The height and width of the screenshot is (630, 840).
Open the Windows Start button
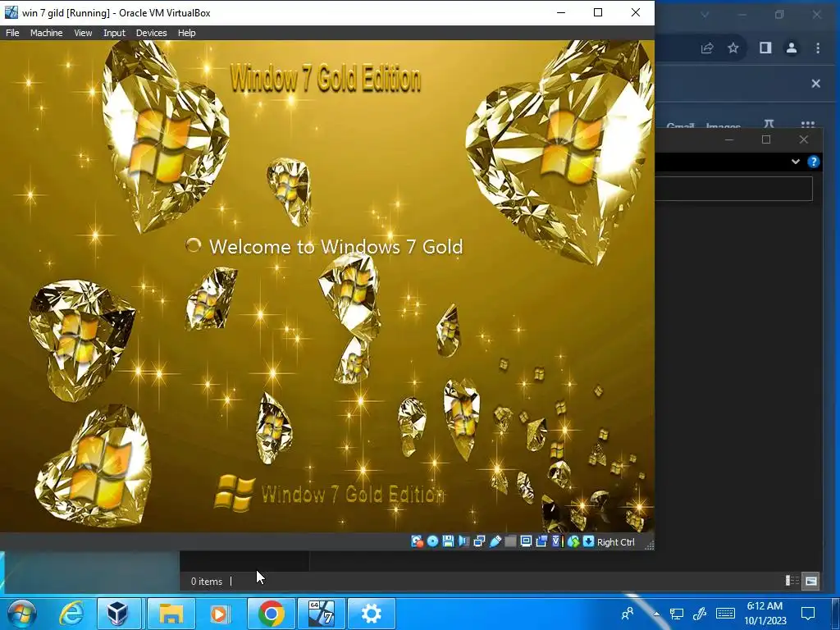point(21,614)
